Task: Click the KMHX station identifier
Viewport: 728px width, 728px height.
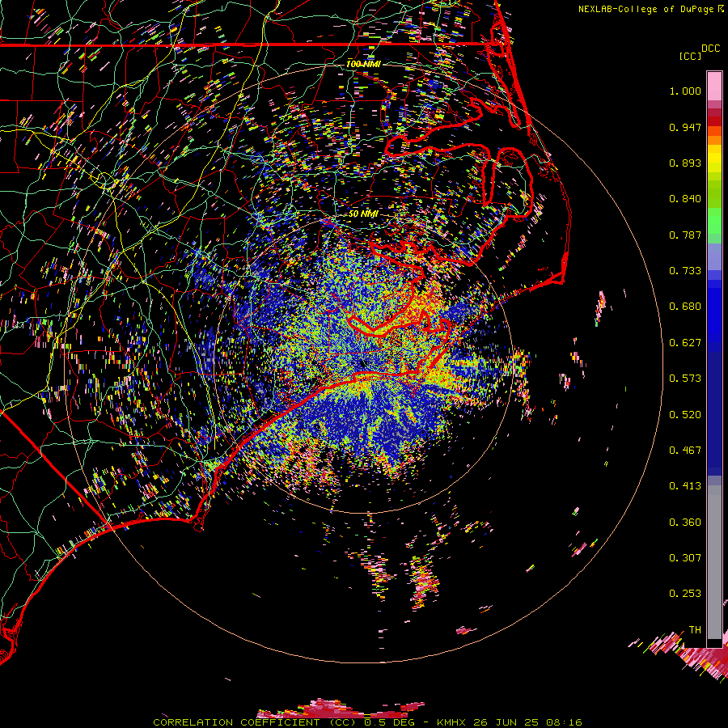Action: click(x=451, y=722)
